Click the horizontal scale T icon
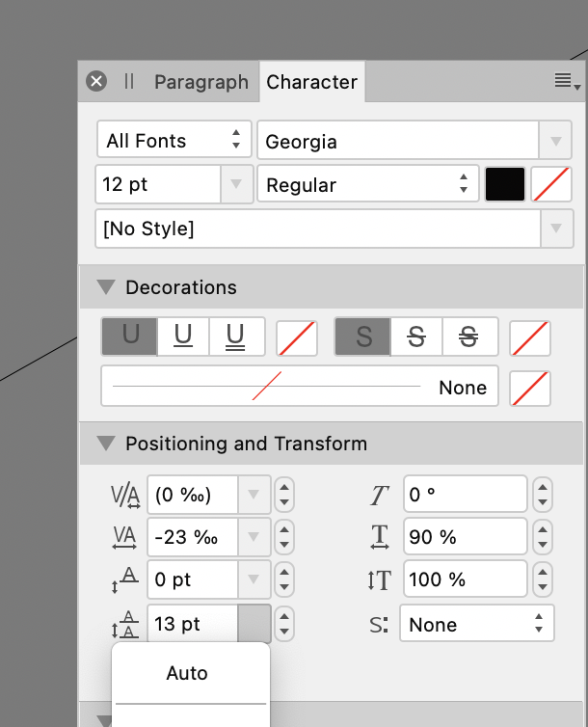The width and height of the screenshot is (588, 727). point(380,537)
